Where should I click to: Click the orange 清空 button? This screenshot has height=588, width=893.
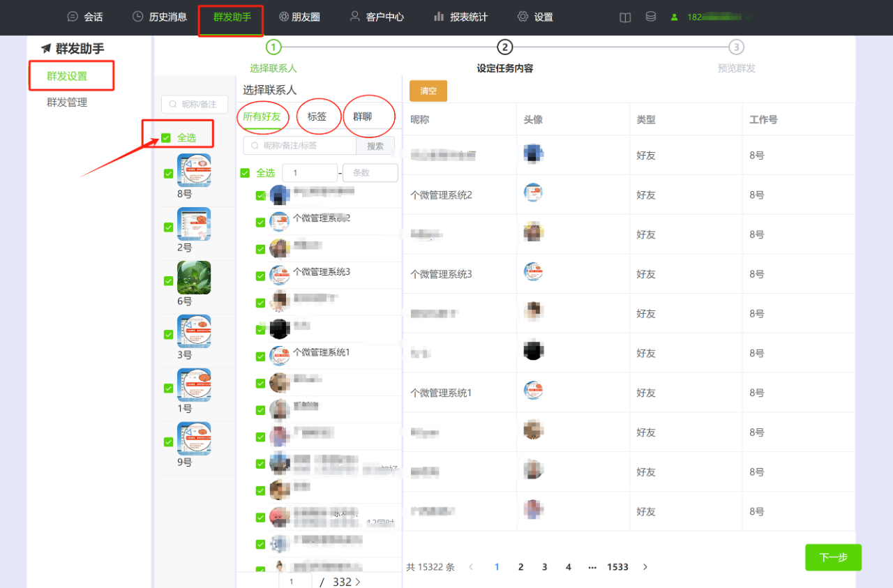[428, 91]
